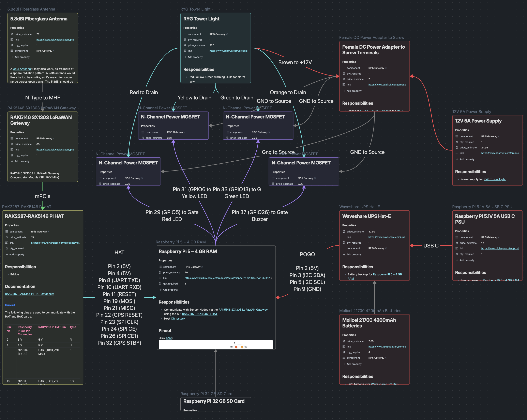Image resolution: width=527 pixels, height=420 pixels.
Task: Select the USB C edge label
Action: point(431,246)
